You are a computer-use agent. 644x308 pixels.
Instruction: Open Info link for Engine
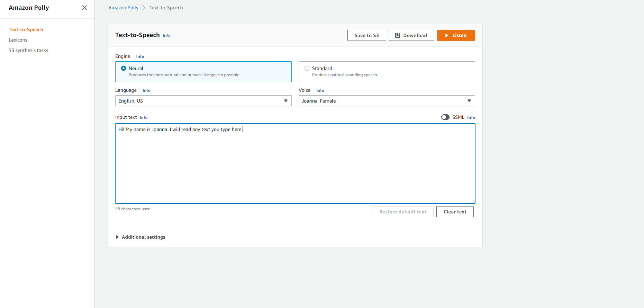coord(140,56)
